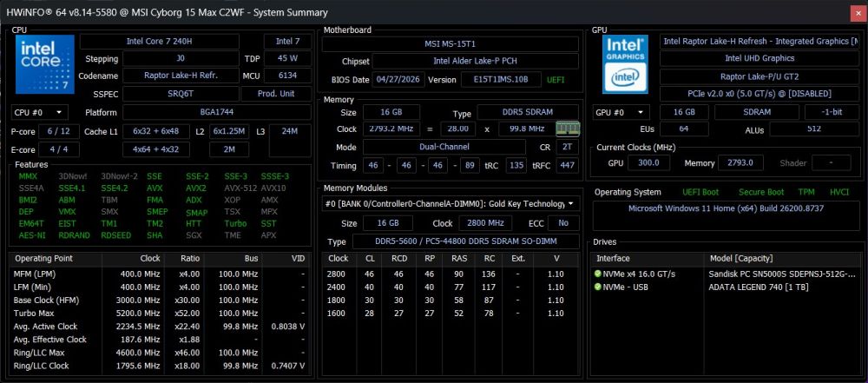868x383 pixels.
Task: Click the MCU value 6134
Action: (287, 76)
